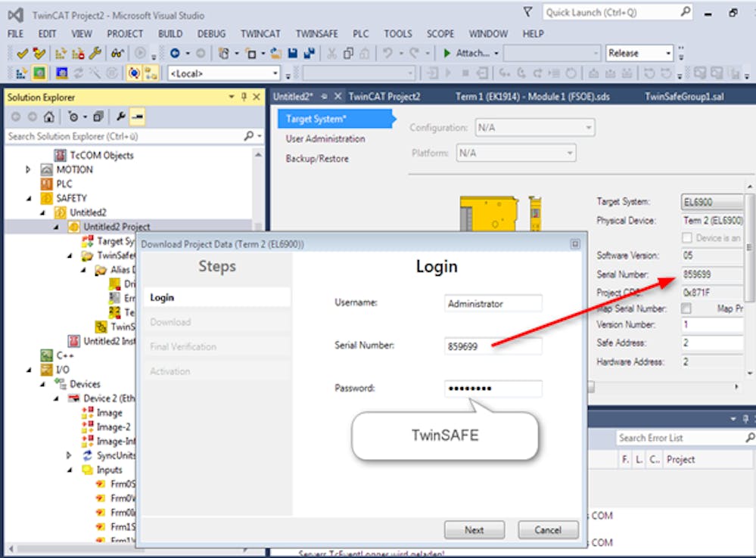This screenshot has height=558, width=756.
Task: Click the TwinCAT Activate Configuration icon
Action: click(21, 73)
